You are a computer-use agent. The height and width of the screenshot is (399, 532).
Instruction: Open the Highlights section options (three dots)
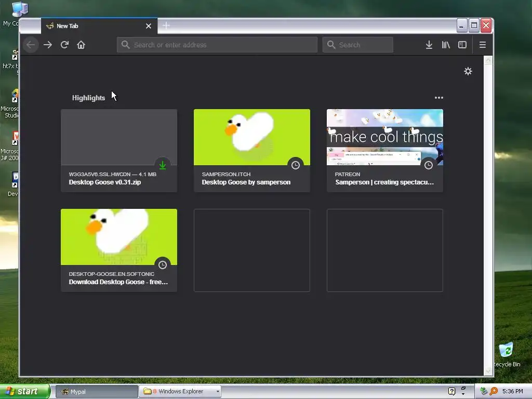(x=438, y=98)
